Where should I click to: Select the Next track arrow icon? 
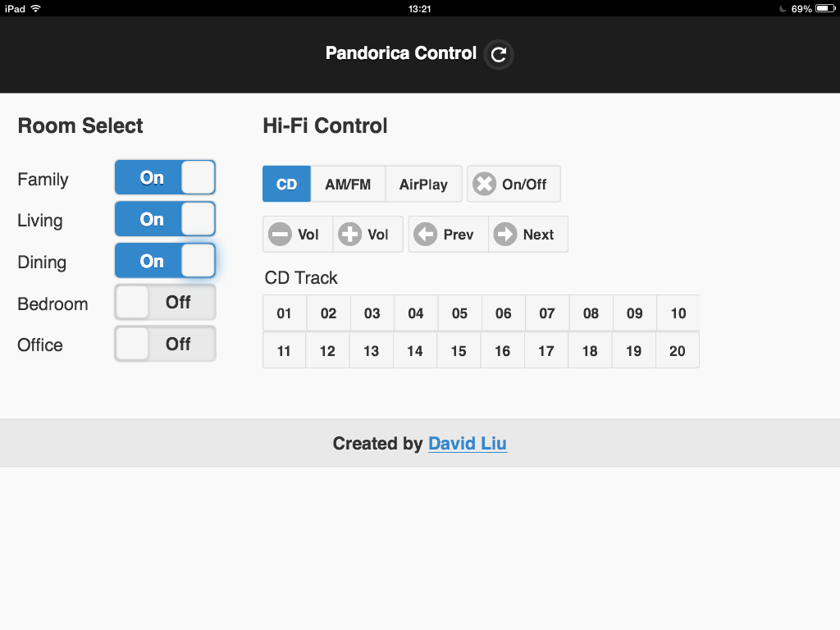tap(506, 234)
